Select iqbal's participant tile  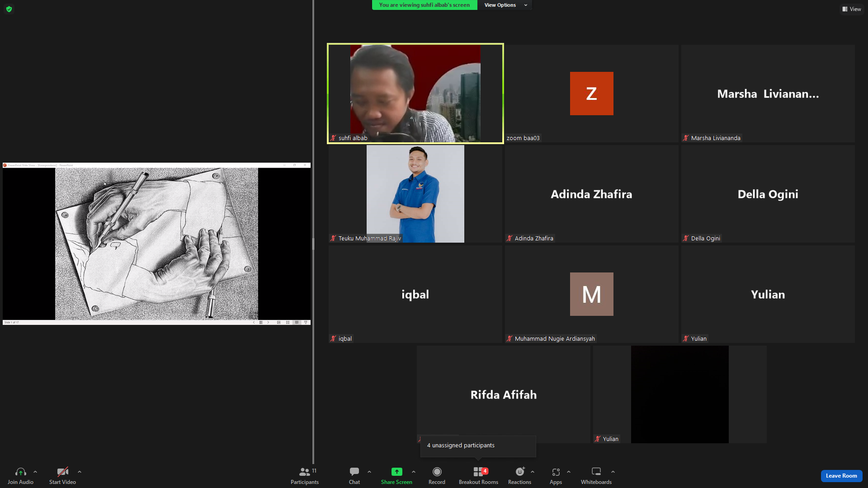pos(415,294)
